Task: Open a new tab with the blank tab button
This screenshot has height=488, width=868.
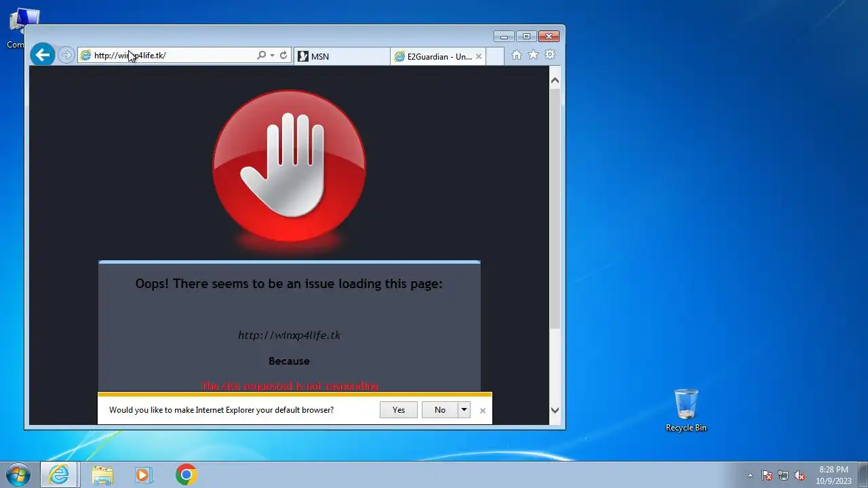Action: [x=496, y=56]
